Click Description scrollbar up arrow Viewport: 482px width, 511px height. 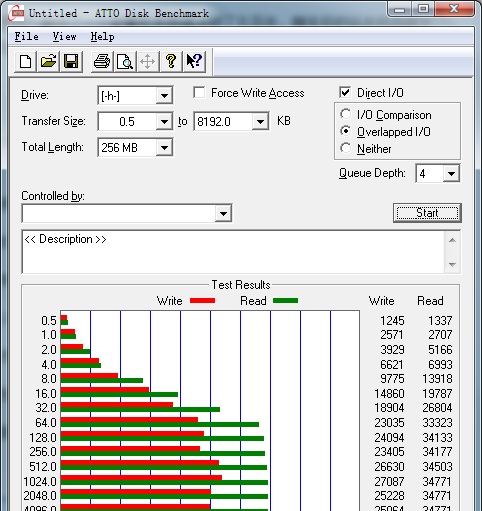click(452, 240)
